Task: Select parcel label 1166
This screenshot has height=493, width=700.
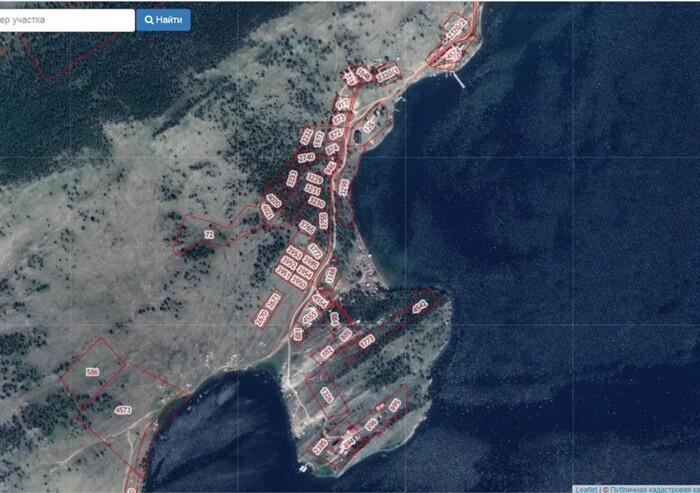Action: point(331,275)
